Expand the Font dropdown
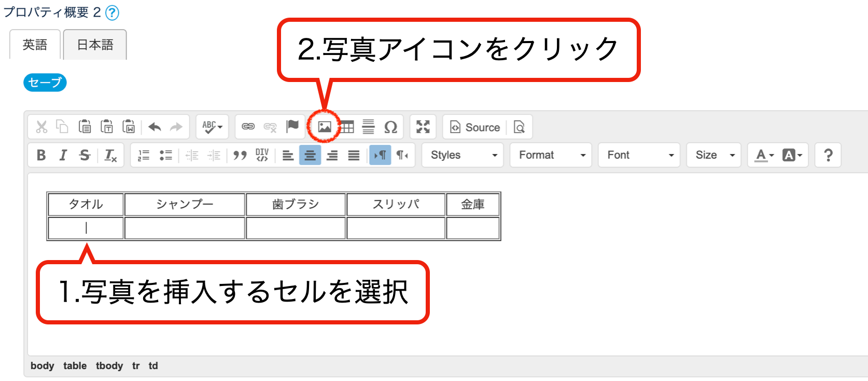Viewport: 868px width, 381px height. tap(639, 155)
